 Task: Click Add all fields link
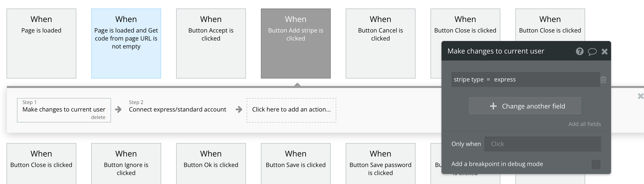[584, 124]
